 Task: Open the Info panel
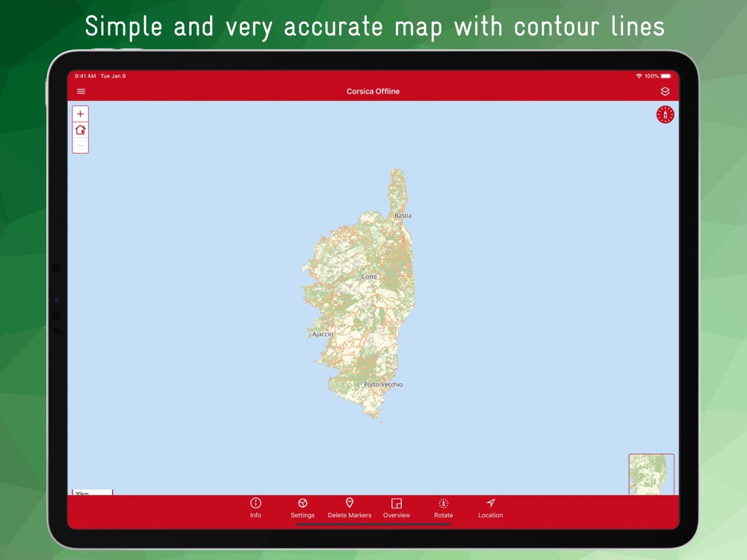[255, 508]
